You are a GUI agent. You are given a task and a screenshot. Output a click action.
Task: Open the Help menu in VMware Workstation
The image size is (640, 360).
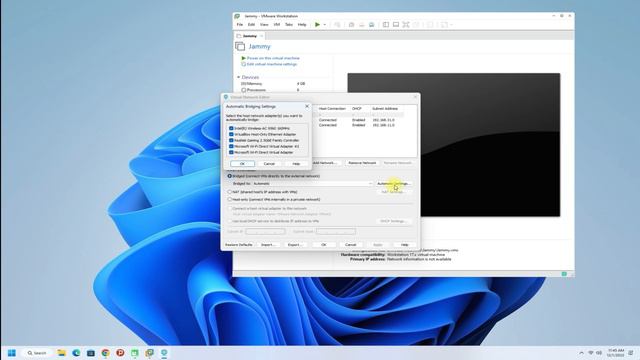302,24
